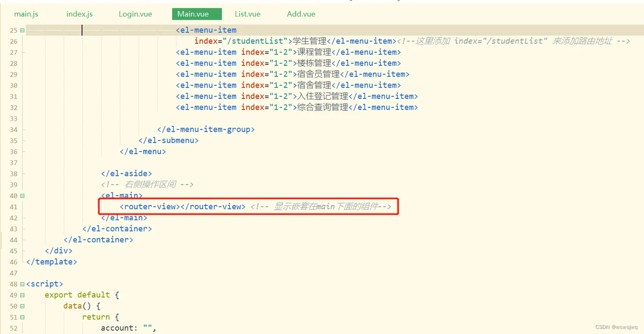The width and height of the screenshot is (644, 334).
Task: Click the opening el-menu-item tag on line 25
Action: (x=206, y=30)
